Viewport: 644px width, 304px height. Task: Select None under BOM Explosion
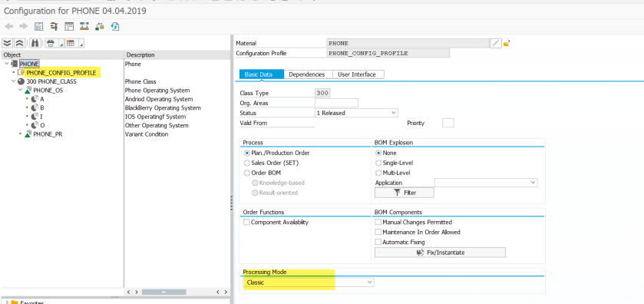(378, 153)
